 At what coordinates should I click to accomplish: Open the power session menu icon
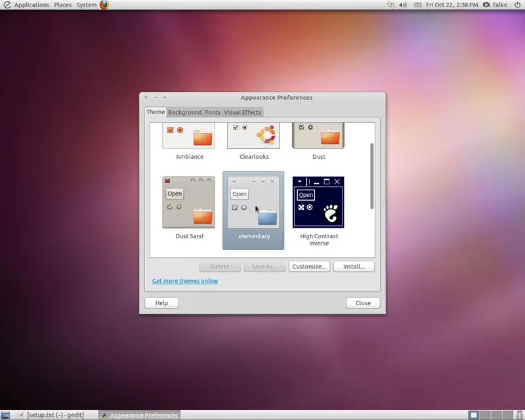[517, 5]
